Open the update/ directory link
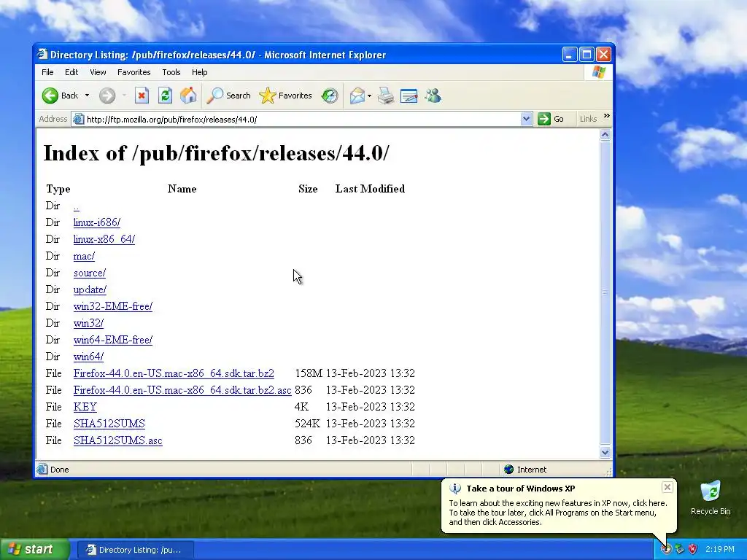 tap(90, 289)
